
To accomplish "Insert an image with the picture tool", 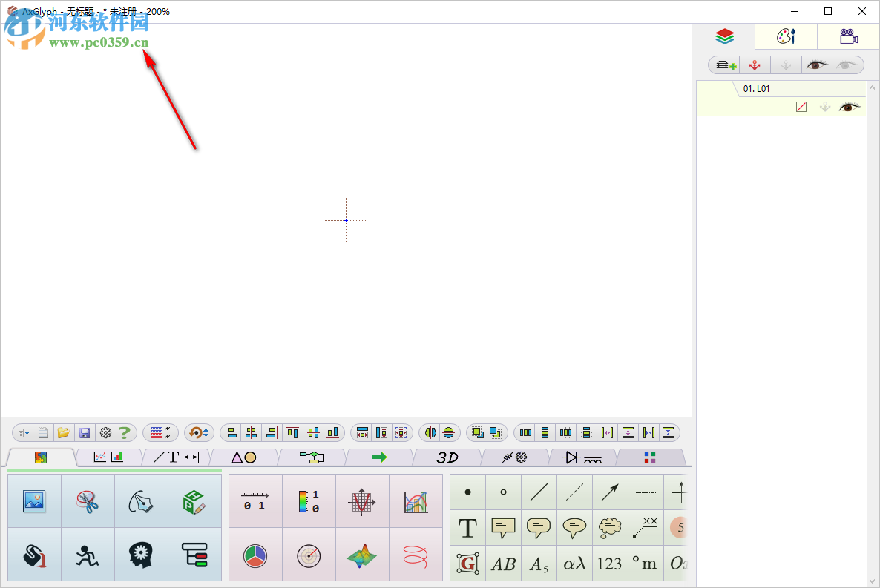I will (x=34, y=501).
